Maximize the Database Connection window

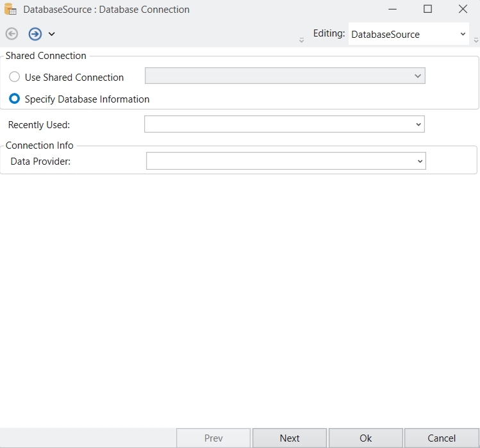[x=427, y=9]
